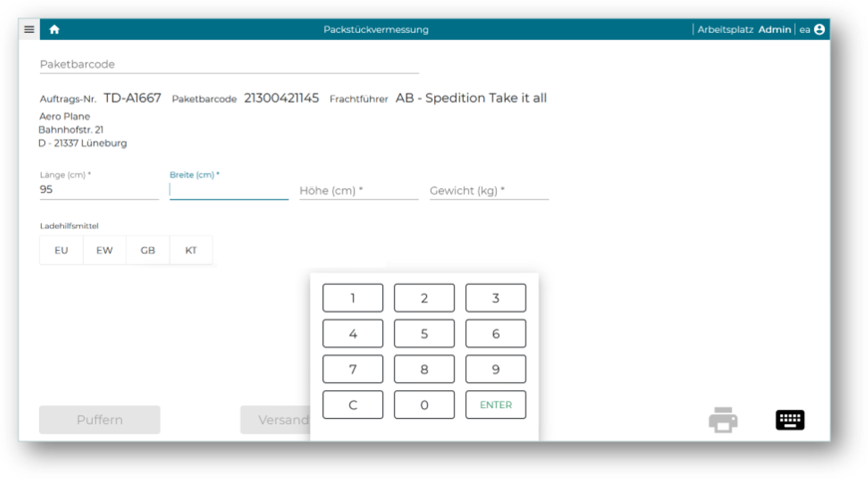Viewport: 868px width, 479px height.
Task: Click the home icon
Action: click(54, 30)
